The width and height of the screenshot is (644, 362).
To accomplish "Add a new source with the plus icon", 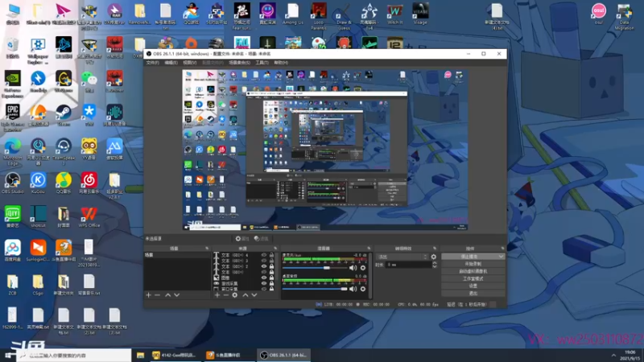I will tap(217, 295).
